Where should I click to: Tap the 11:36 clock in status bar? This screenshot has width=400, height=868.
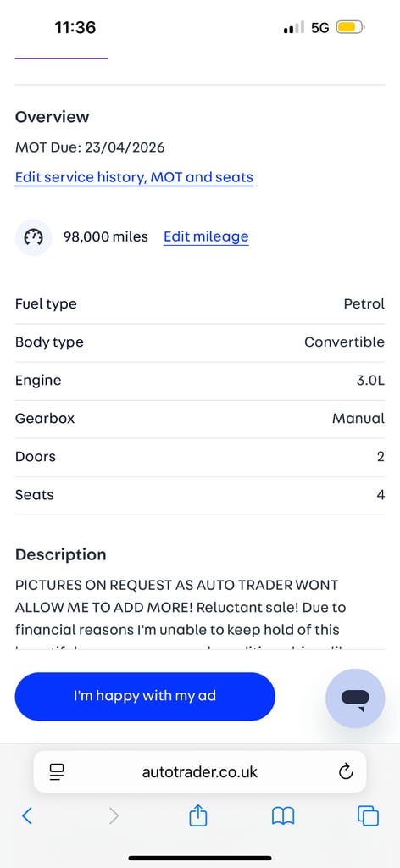(75, 27)
